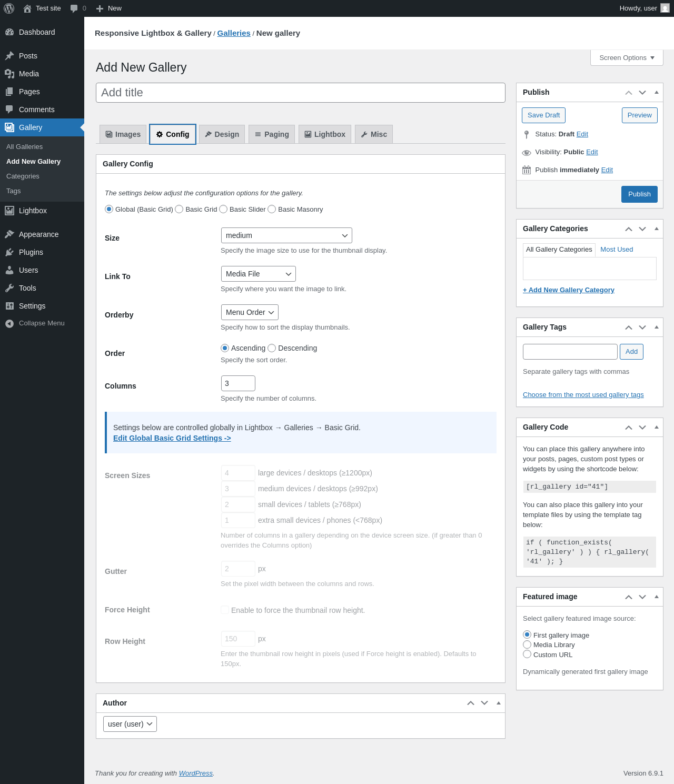Open the Link To dropdown

pos(259,274)
